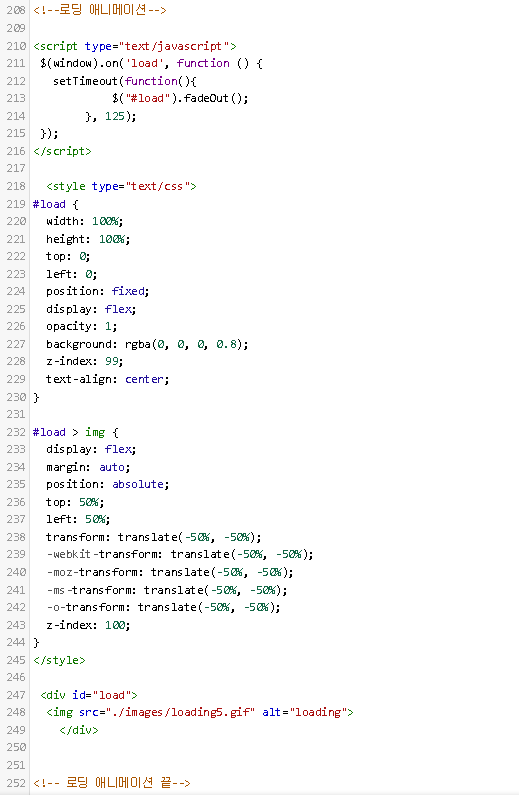
Task: Click the div id="load" opening tag
Action: 89,695
